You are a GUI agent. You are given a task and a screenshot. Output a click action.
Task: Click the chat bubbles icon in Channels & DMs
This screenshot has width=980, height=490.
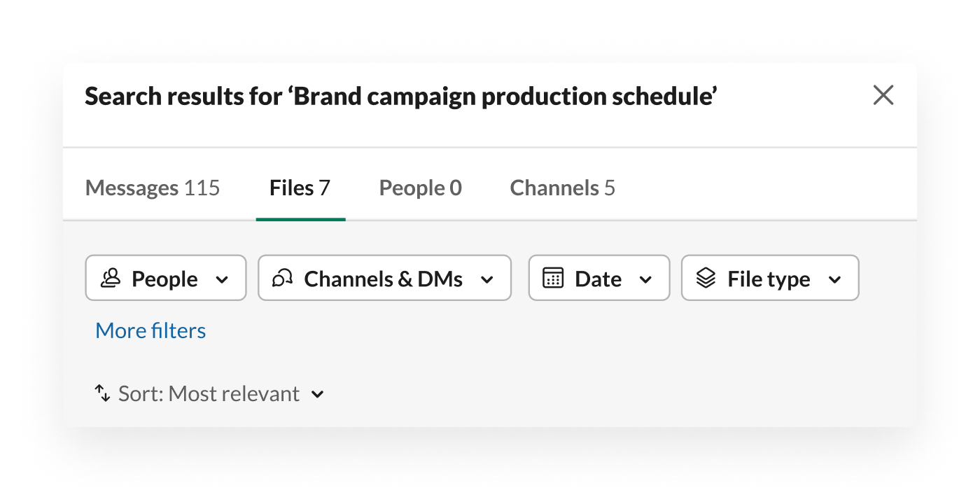283,279
